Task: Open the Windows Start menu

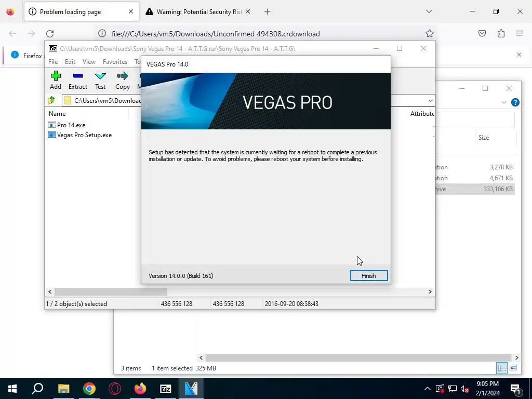Action: pyautogui.click(x=12, y=389)
